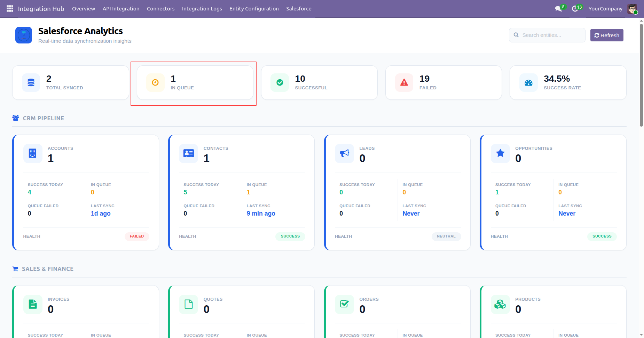Open the Connectors menu

pos(161,9)
